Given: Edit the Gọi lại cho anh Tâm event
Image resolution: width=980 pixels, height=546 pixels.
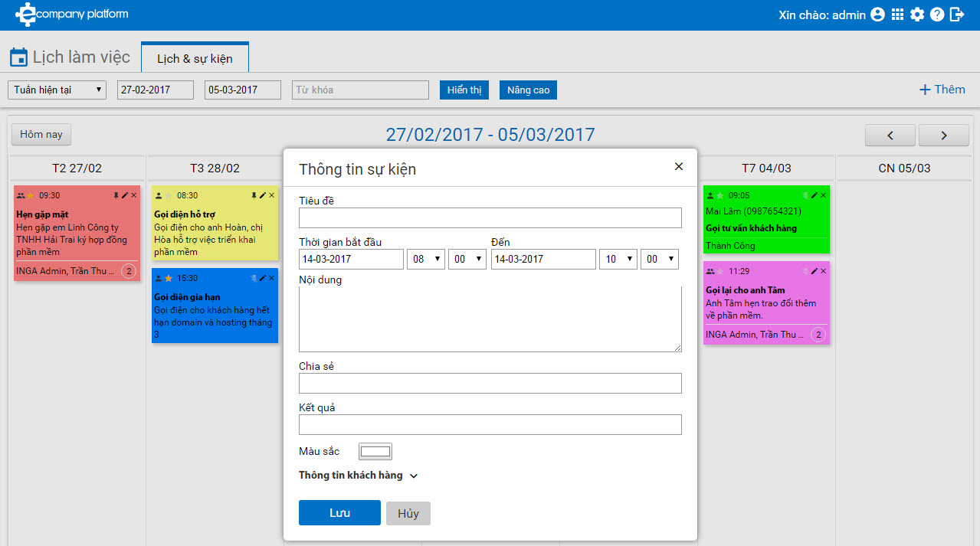Looking at the screenshot, I should (x=814, y=271).
